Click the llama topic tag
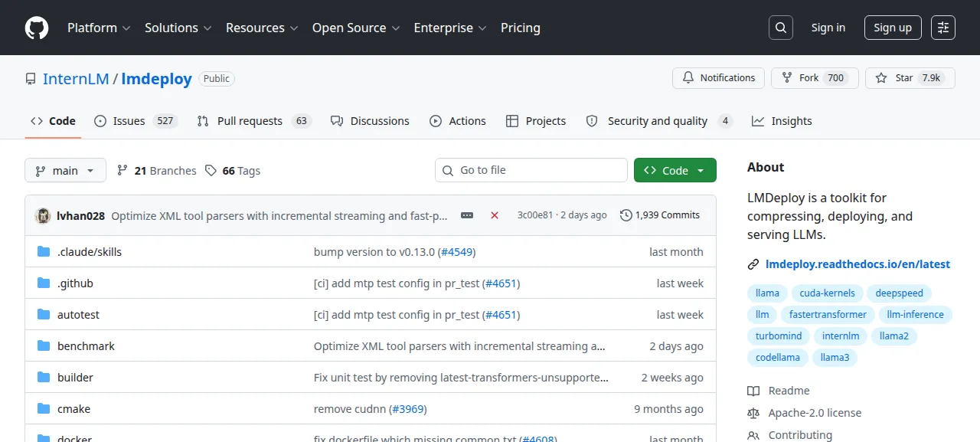Image resolution: width=980 pixels, height=442 pixels. tap(767, 293)
